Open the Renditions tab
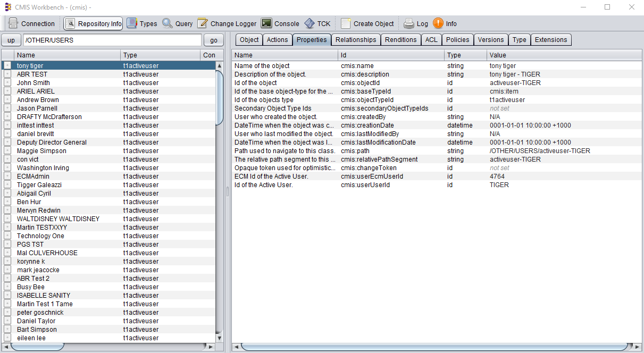The image size is (644, 353). point(401,40)
